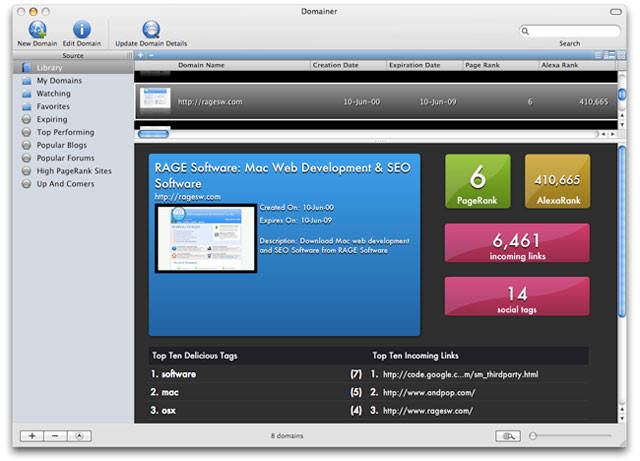640x461 pixels.
Task: Click the gold AlexaRank 410,665 tile
Action: point(558,181)
